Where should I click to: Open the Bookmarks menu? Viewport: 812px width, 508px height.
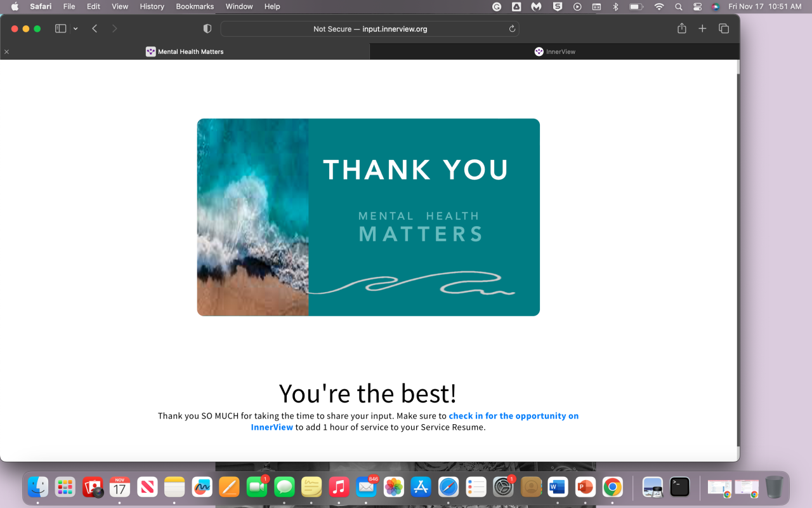(195, 6)
